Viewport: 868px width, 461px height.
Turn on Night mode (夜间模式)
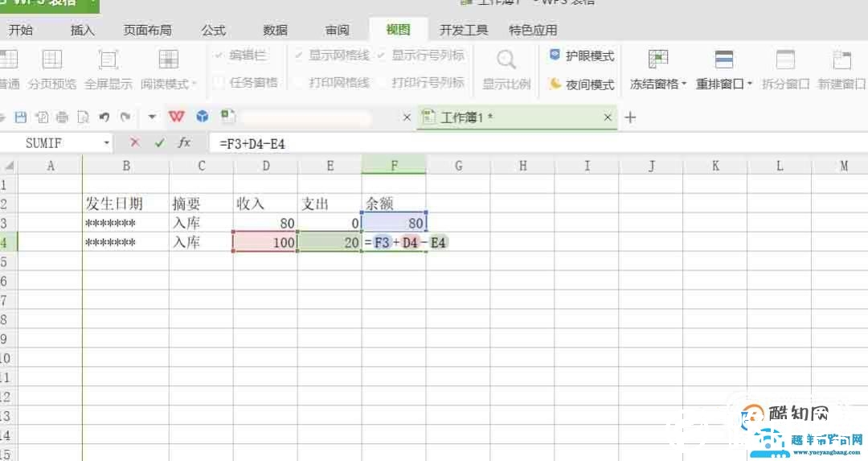(582, 84)
